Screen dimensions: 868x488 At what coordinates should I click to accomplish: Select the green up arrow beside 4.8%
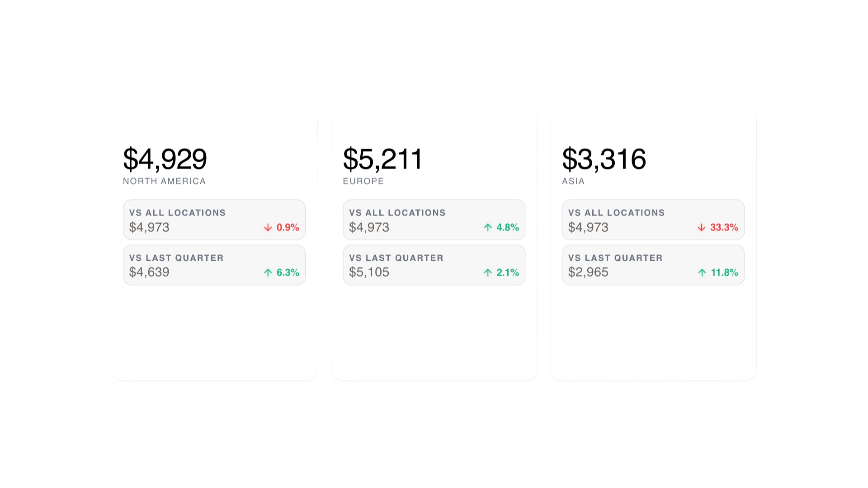point(487,228)
